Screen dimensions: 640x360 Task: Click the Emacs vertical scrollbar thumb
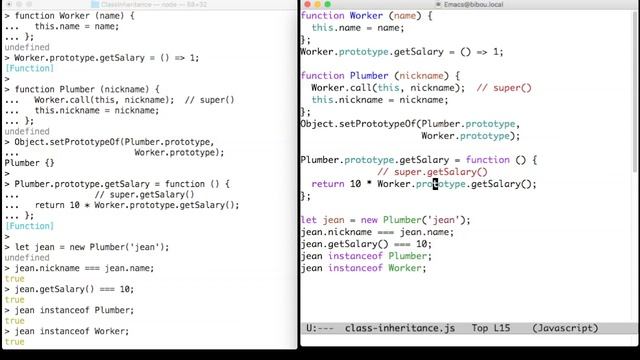click(635, 92)
